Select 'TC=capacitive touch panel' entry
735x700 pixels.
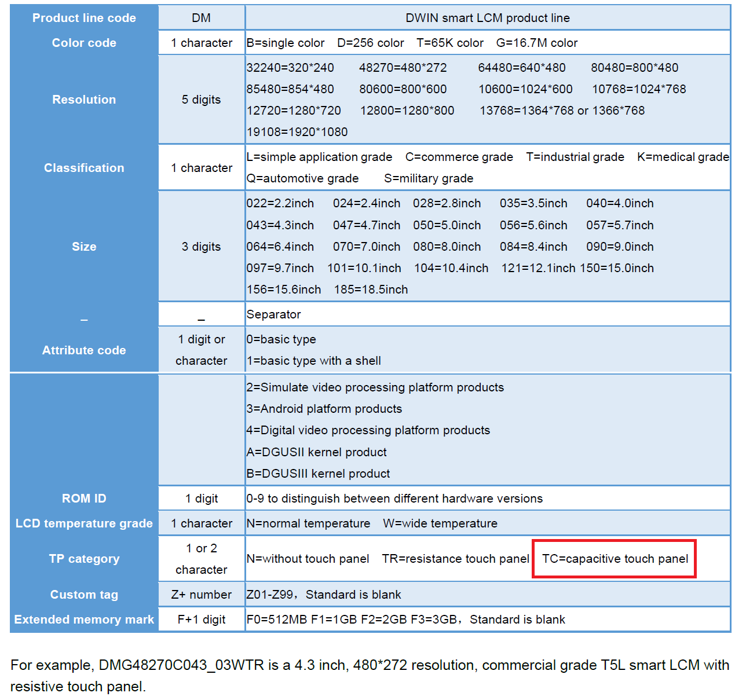615,559
